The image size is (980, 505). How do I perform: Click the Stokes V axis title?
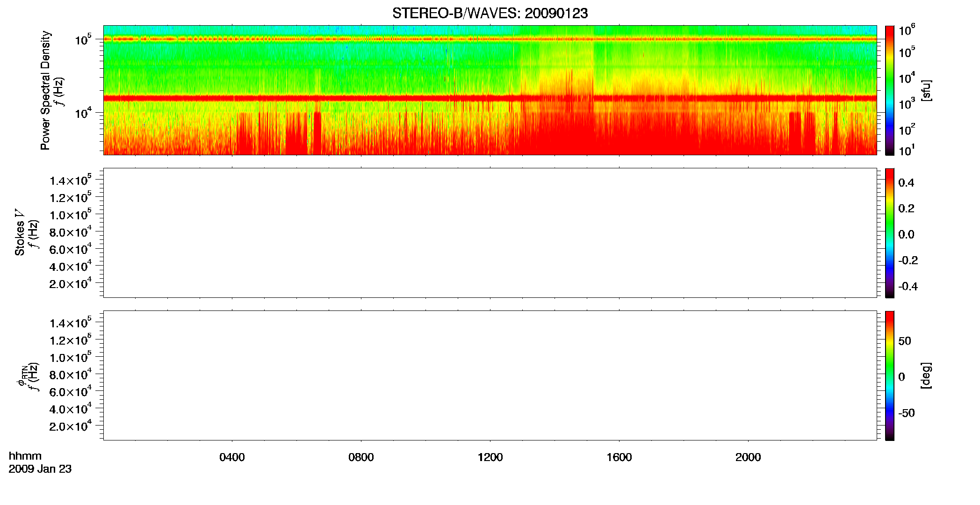20,233
